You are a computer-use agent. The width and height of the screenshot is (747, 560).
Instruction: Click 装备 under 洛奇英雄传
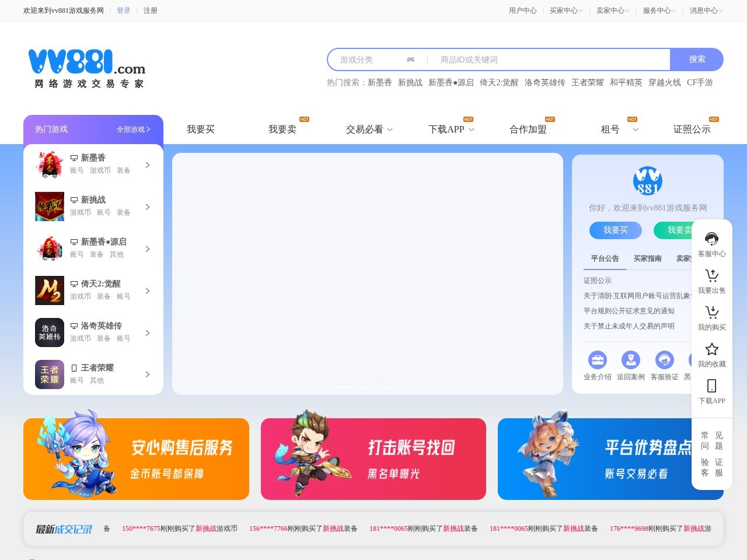104,338
